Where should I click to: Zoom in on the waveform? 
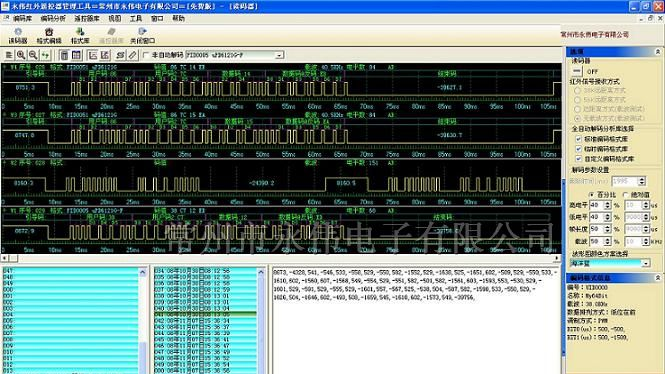[21, 55]
